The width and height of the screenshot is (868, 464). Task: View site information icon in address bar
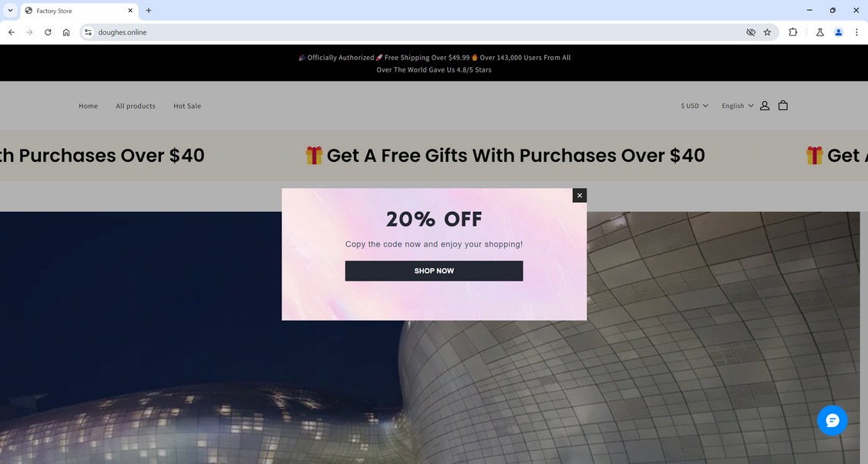(x=88, y=32)
